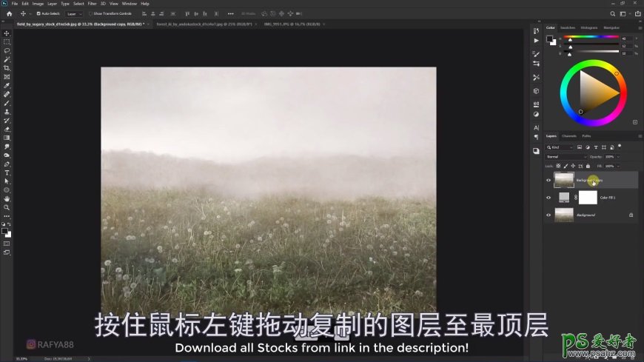Select the Ellipse shape tool

[x=7, y=190]
